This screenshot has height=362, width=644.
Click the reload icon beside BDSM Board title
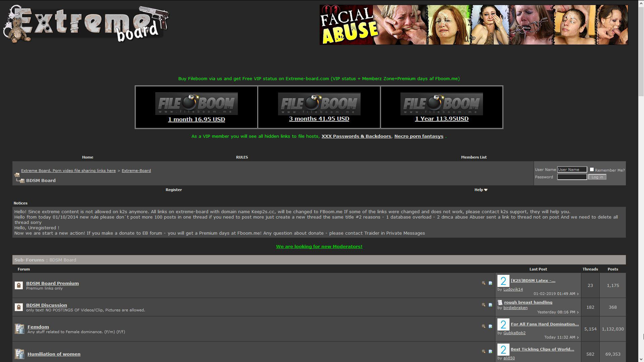tap(20, 181)
